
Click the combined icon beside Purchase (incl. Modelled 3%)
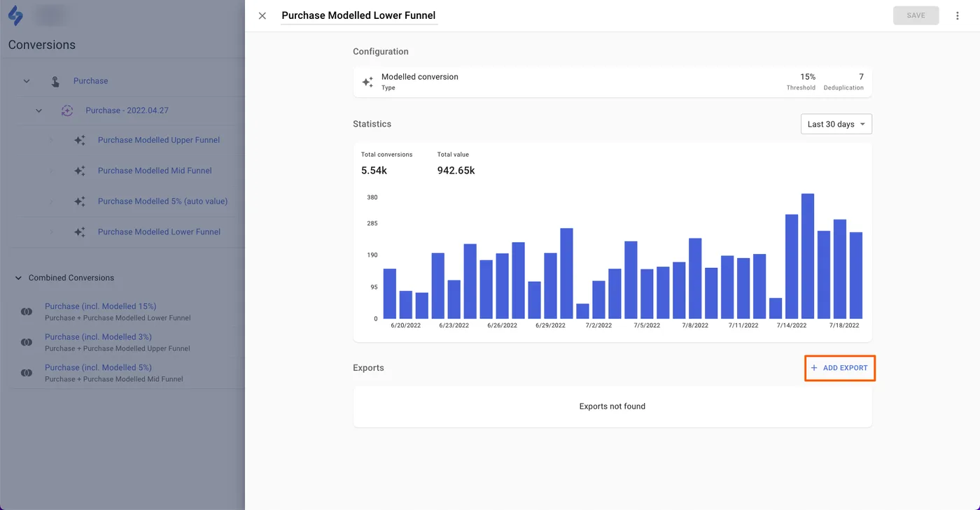26,342
